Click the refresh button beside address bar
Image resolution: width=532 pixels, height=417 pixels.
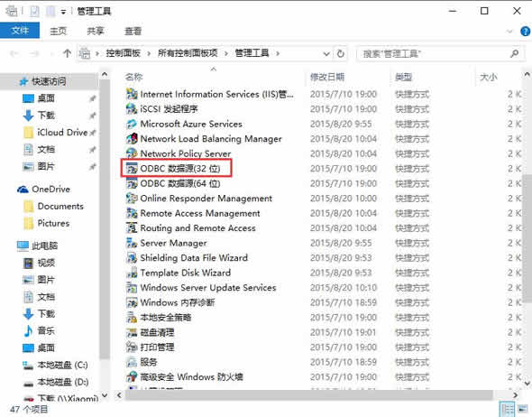click(340, 53)
